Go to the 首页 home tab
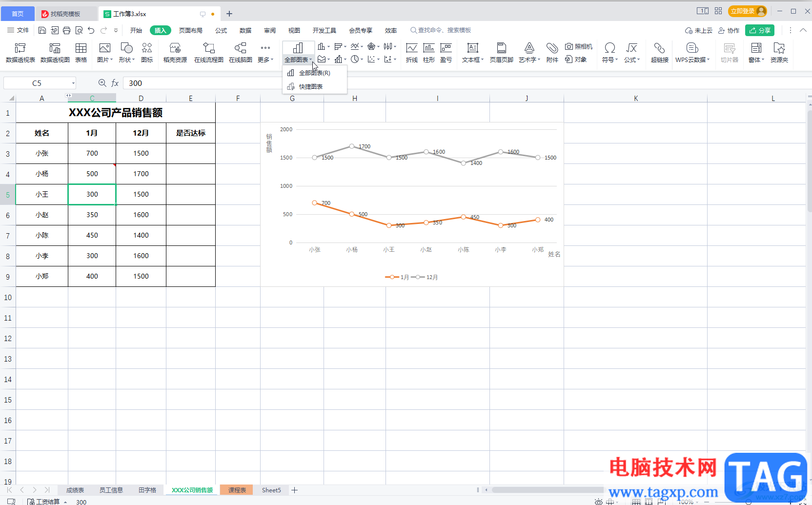This screenshot has width=812, height=505. click(x=18, y=14)
